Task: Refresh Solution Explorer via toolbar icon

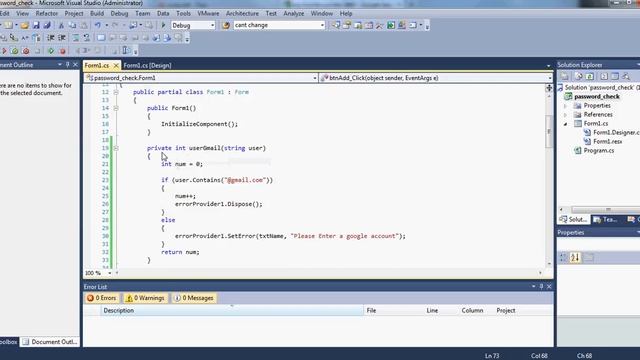Action: [590, 76]
